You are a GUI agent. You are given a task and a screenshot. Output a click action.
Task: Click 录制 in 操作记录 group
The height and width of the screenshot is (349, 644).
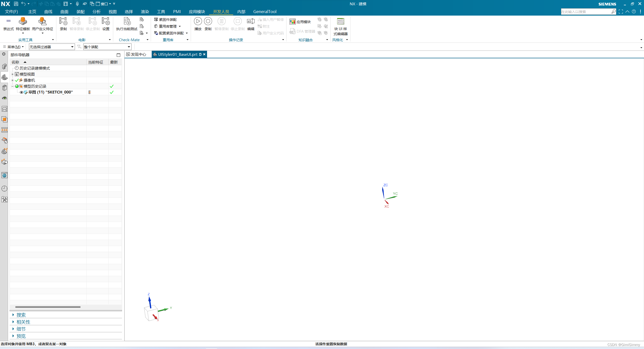pos(208,24)
